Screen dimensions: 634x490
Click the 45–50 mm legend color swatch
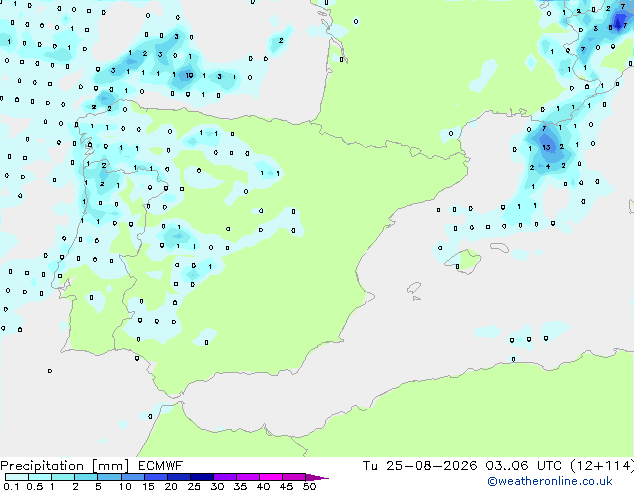294,477
